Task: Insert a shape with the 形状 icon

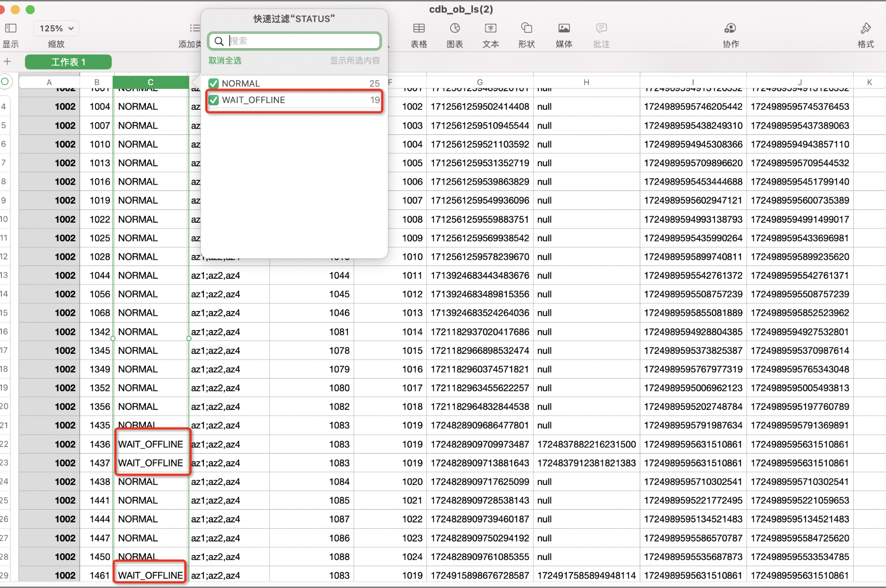Action: 526,28
